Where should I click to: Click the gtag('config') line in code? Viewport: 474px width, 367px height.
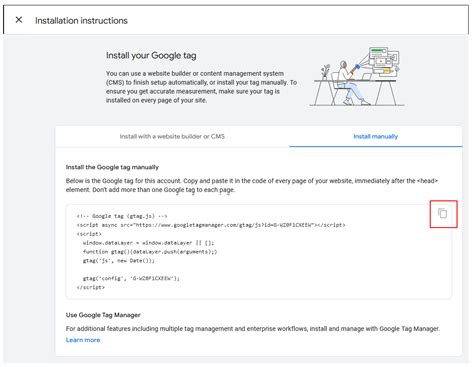coord(131,278)
